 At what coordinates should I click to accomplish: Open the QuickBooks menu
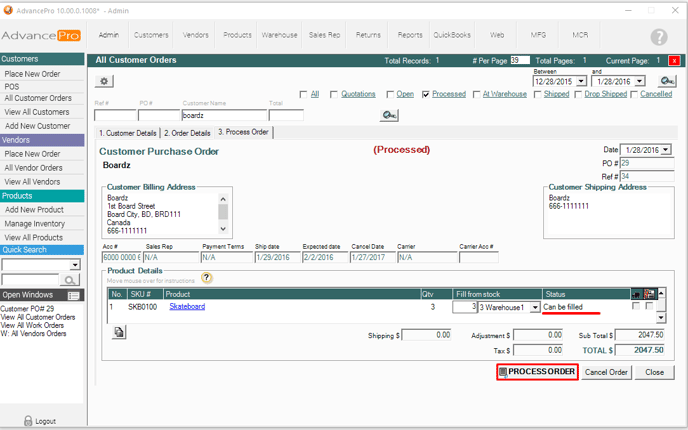pos(452,34)
